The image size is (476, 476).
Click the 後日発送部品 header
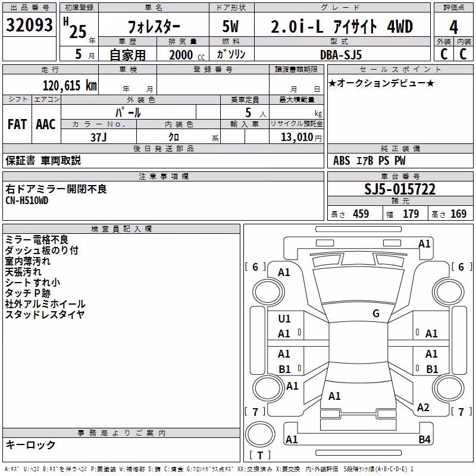[x=163, y=148]
